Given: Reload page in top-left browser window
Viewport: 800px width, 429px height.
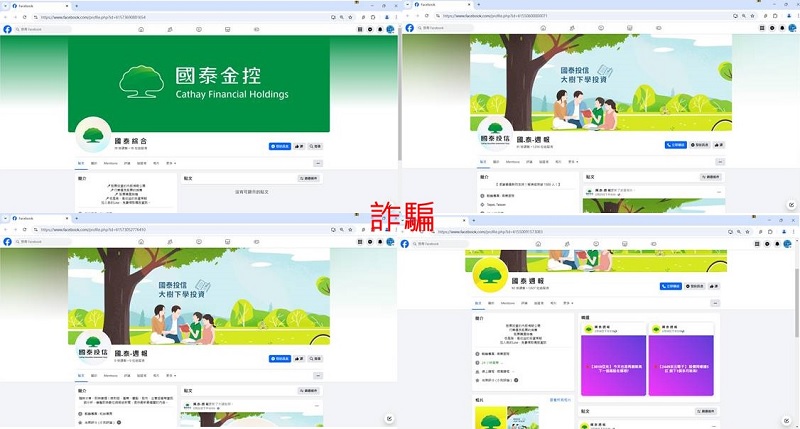Looking at the screenshot, I should [x=24, y=17].
